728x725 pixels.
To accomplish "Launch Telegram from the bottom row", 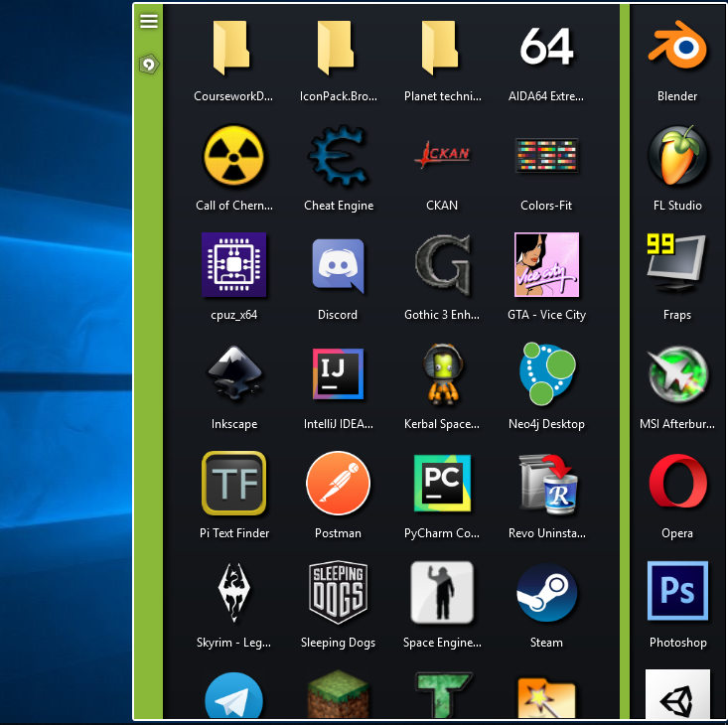I will pos(233,695).
